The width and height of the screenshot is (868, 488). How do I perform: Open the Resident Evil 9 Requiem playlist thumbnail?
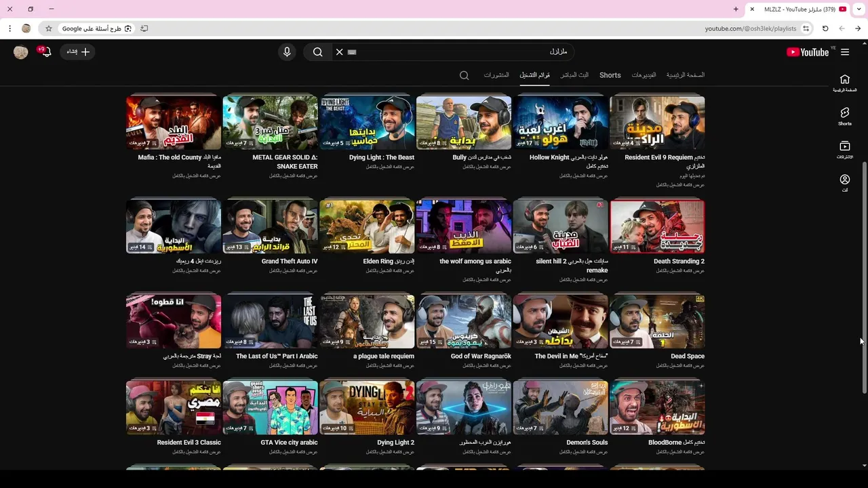[657, 123]
